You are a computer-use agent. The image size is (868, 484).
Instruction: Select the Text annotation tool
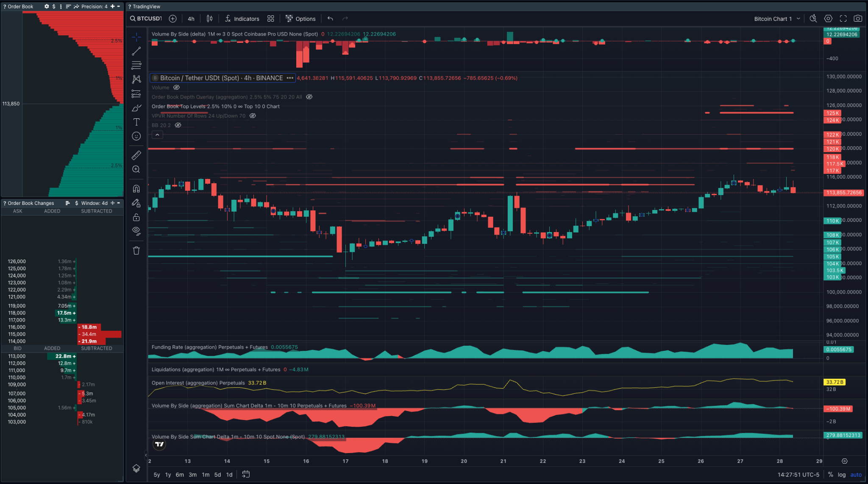pyautogui.click(x=136, y=122)
